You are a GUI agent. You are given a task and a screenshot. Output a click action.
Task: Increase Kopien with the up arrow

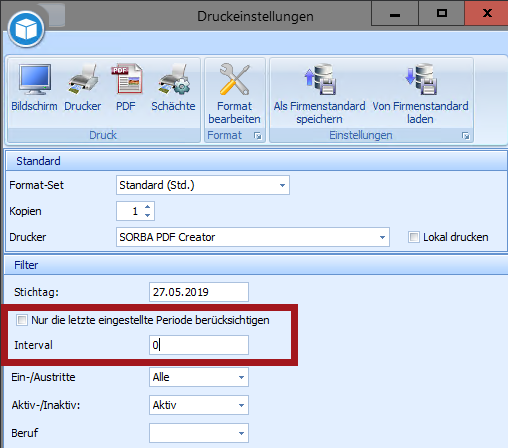(147, 207)
